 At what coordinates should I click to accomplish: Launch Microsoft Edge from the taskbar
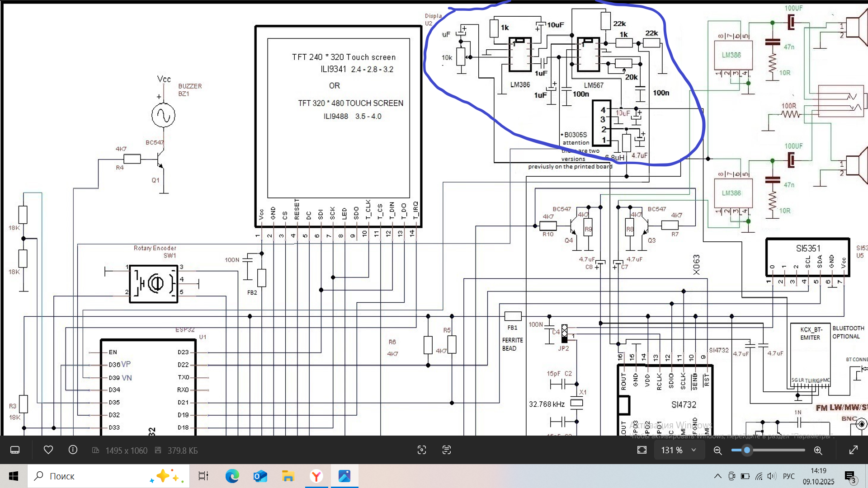232,476
